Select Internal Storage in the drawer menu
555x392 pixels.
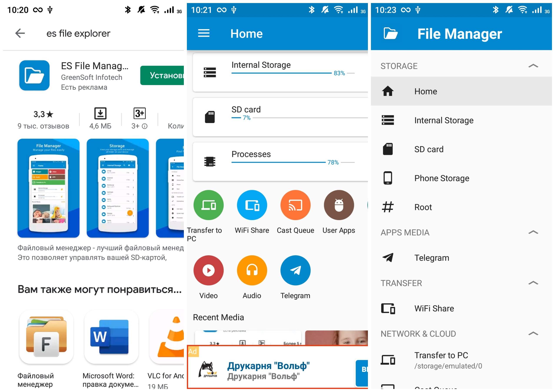pos(461,120)
